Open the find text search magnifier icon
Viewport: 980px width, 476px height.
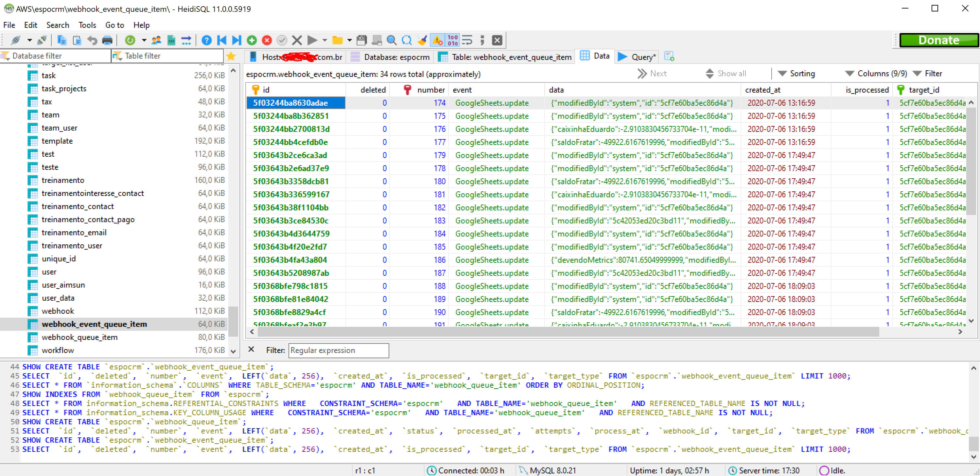click(x=391, y=40)
